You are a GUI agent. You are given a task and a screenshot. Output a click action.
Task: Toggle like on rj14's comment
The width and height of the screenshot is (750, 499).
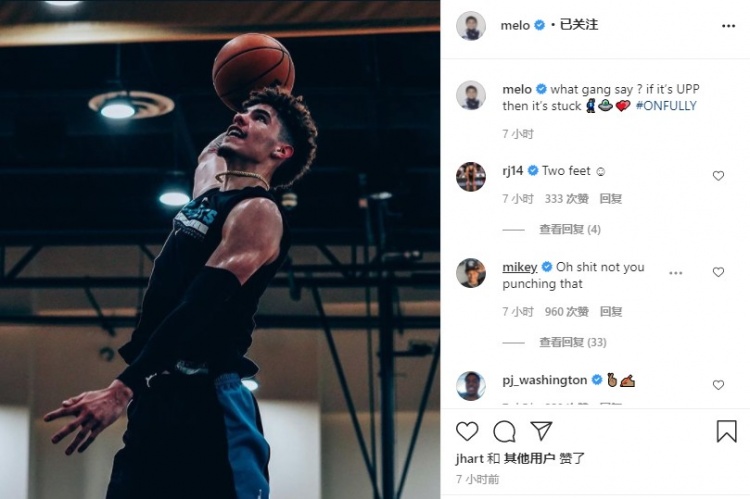coord(718,176)
